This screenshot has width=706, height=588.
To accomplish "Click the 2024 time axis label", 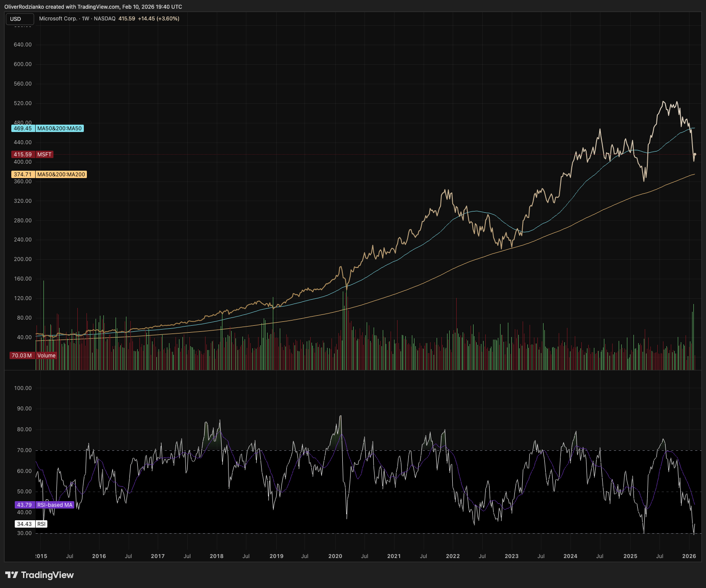I will [570, 556].
